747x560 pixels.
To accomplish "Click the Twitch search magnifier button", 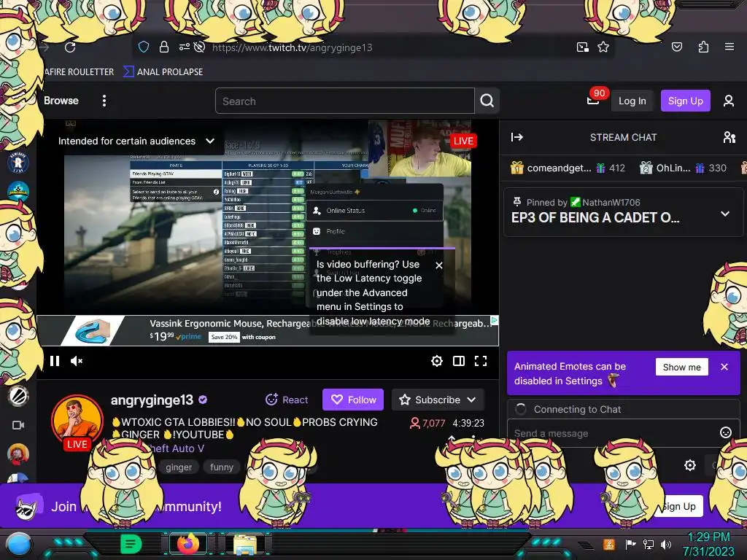I will point(487,101).
